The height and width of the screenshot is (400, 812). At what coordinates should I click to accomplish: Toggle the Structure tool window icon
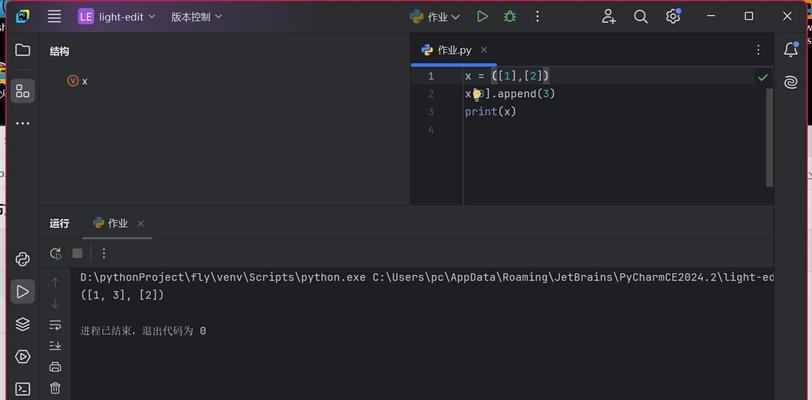22,92
